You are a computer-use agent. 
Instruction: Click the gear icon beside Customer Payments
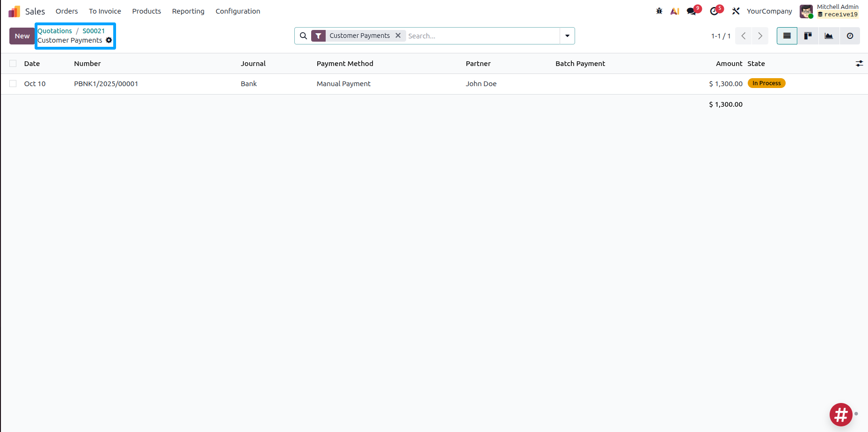109,40
